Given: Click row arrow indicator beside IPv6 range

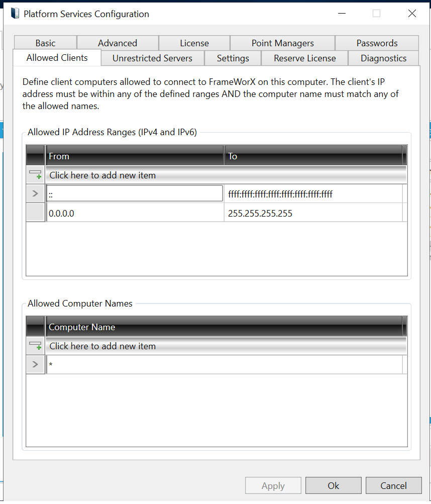Looking at the screenshot, I should [x=35, y=194].
